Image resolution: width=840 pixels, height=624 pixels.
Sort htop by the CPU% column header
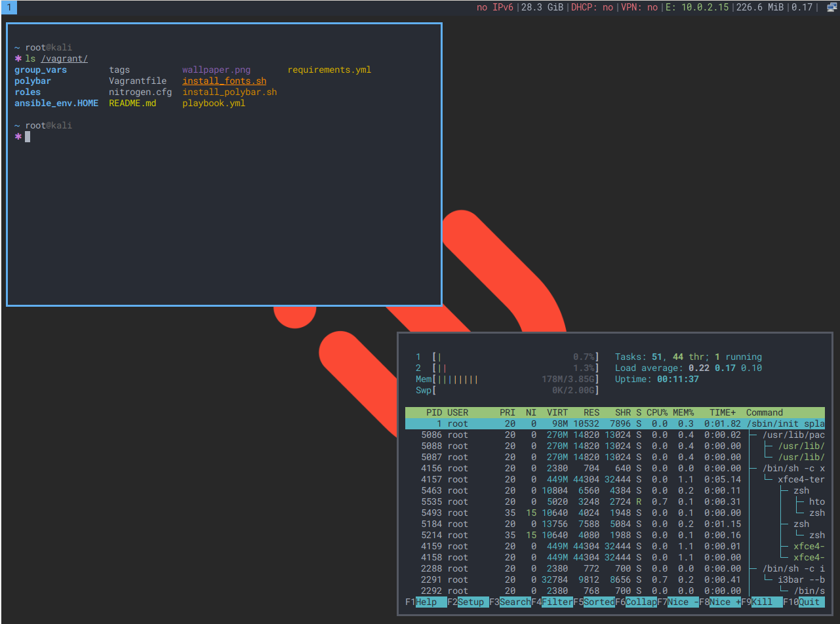click(657, 412)
